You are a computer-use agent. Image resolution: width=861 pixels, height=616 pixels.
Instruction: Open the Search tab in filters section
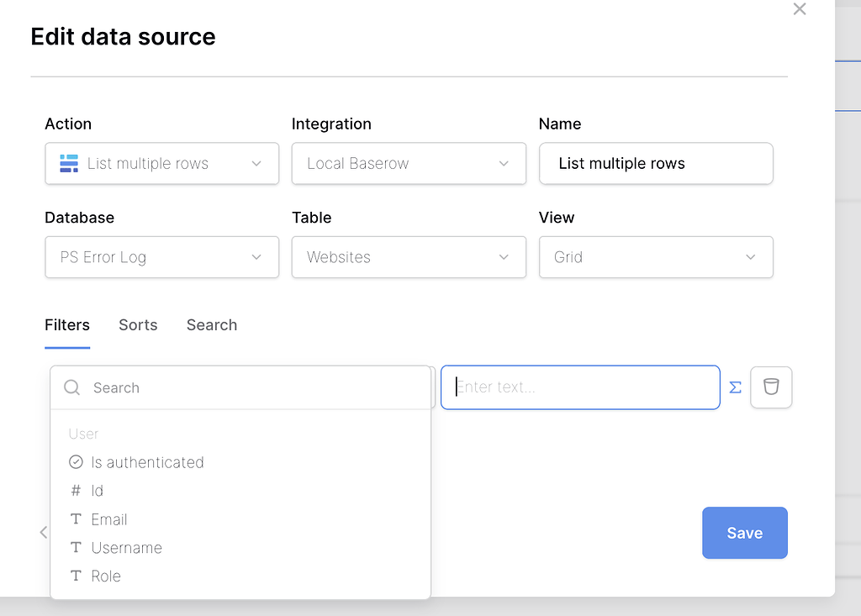[x=211, y=325]
